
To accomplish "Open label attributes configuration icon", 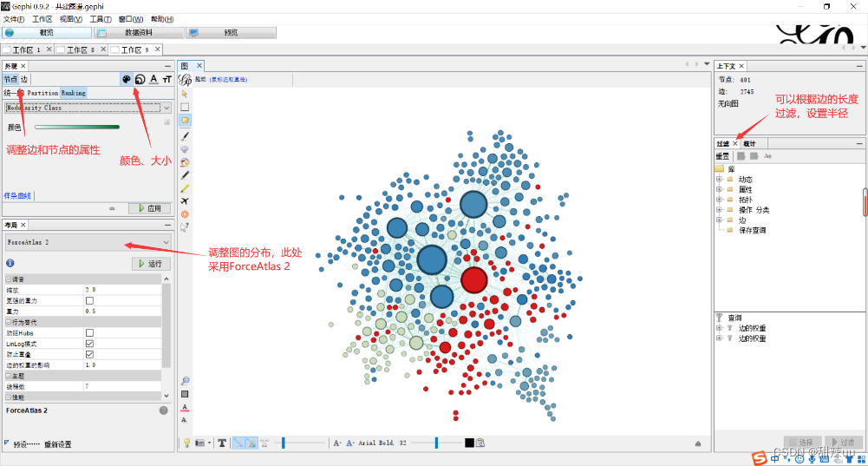I will tap(480, 443).
